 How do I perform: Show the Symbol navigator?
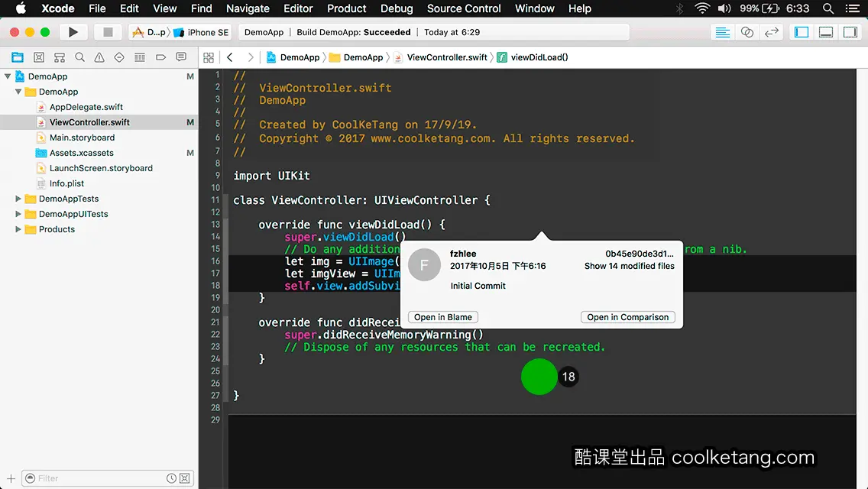pyautogui.click(x=60, y=57)
